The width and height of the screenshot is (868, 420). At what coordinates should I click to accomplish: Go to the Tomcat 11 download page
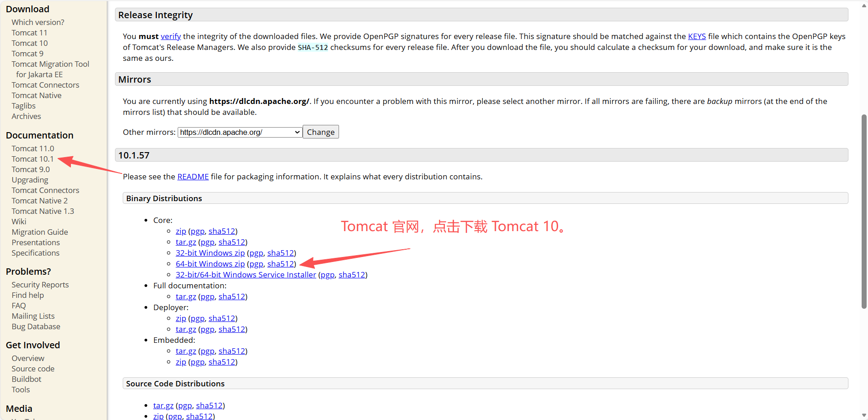[x=30, y=33]
